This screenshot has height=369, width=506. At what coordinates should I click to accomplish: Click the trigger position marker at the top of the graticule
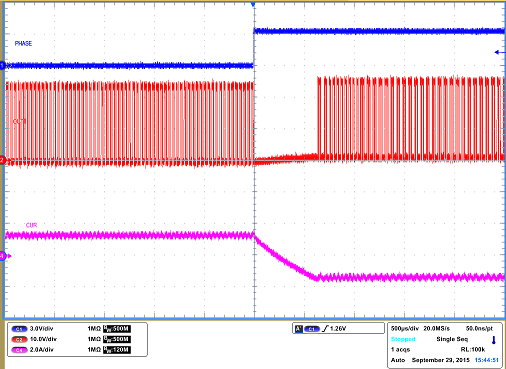[x=253, y=4]
